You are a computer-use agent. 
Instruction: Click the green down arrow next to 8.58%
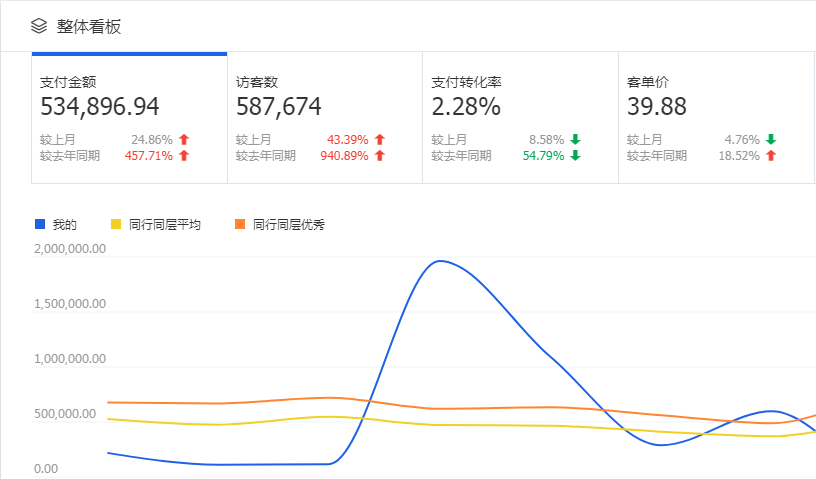tap(575, 140)
